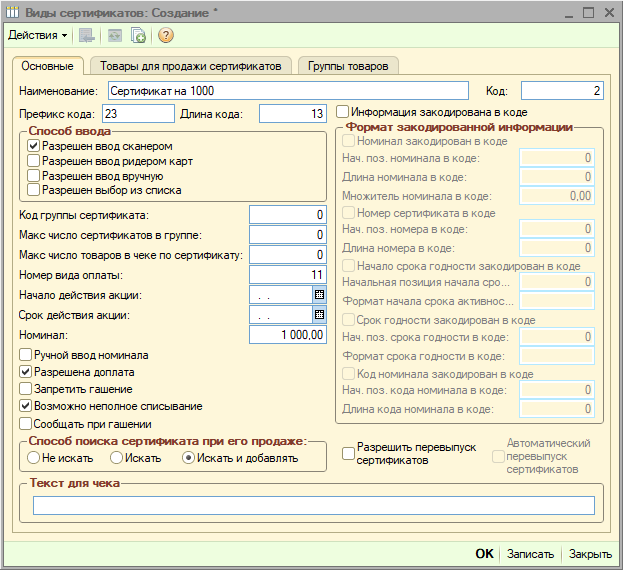Check Разрешен ввод ридером карт
This screenshot has width=623, height=570.
click(x=33, y=161)
